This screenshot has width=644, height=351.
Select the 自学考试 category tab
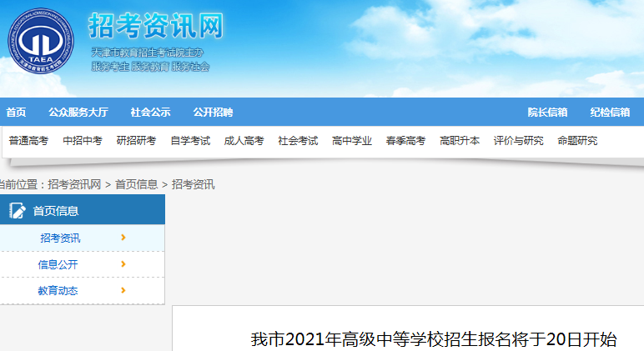[190, 141]
